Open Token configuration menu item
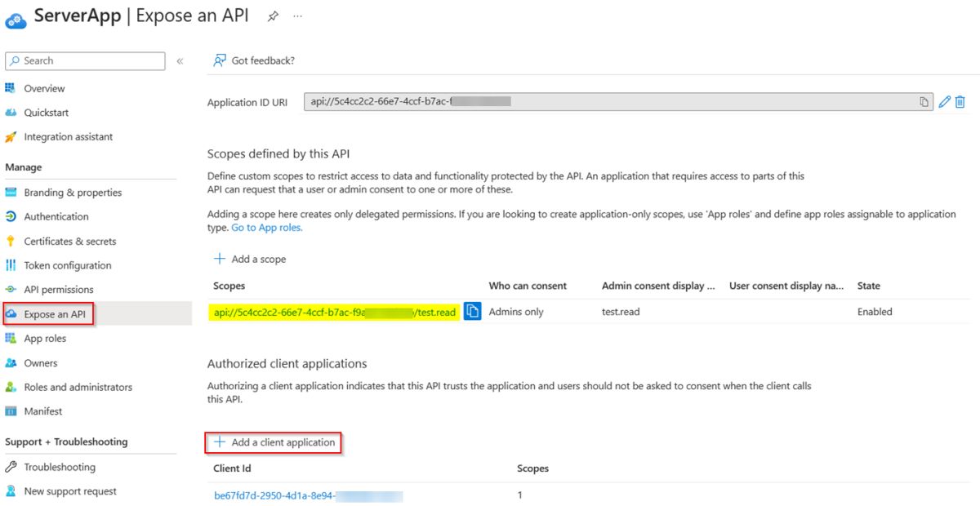This screenshot has width=980, height=506. (x=68, y=265)
